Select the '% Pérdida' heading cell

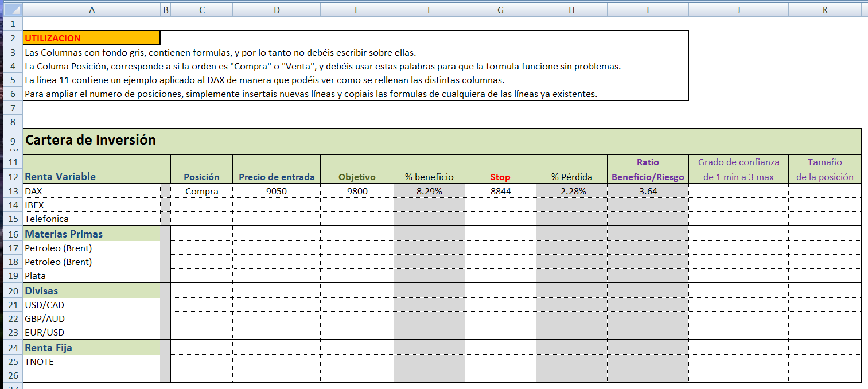click(x=571, y=177)
